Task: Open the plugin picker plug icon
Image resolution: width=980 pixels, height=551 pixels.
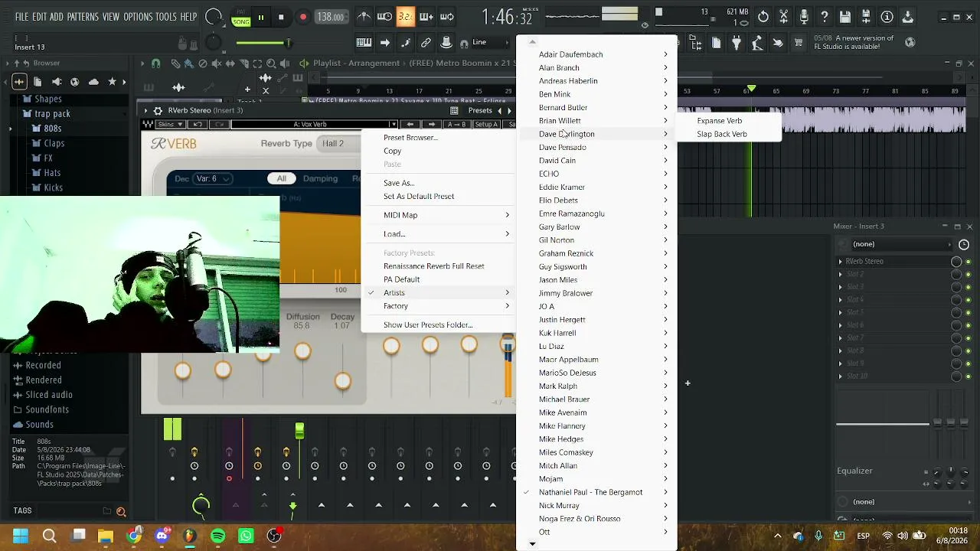Action: (737, 43)
